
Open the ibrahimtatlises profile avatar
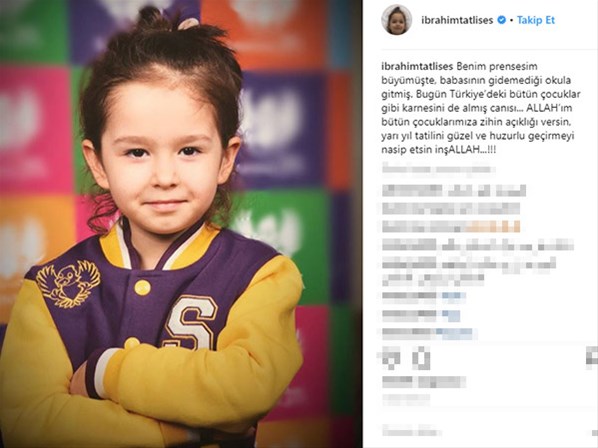click(x=397, y=20)
